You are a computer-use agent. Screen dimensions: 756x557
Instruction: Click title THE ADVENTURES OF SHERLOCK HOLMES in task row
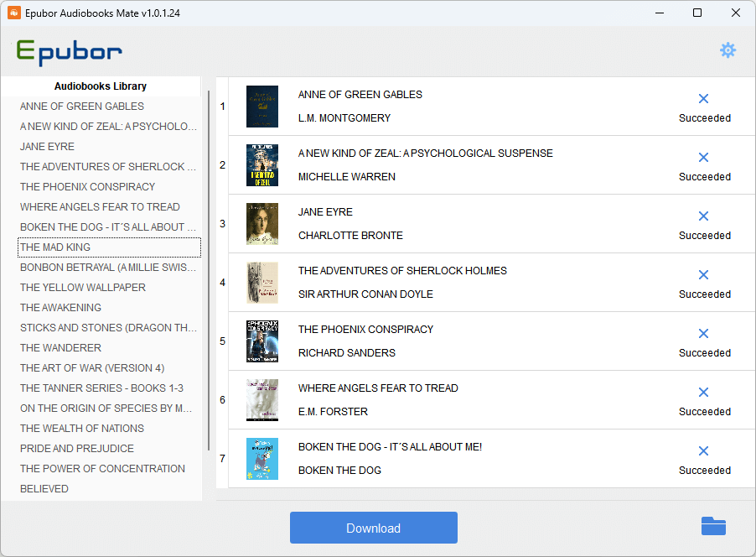[x=402, y=271]
